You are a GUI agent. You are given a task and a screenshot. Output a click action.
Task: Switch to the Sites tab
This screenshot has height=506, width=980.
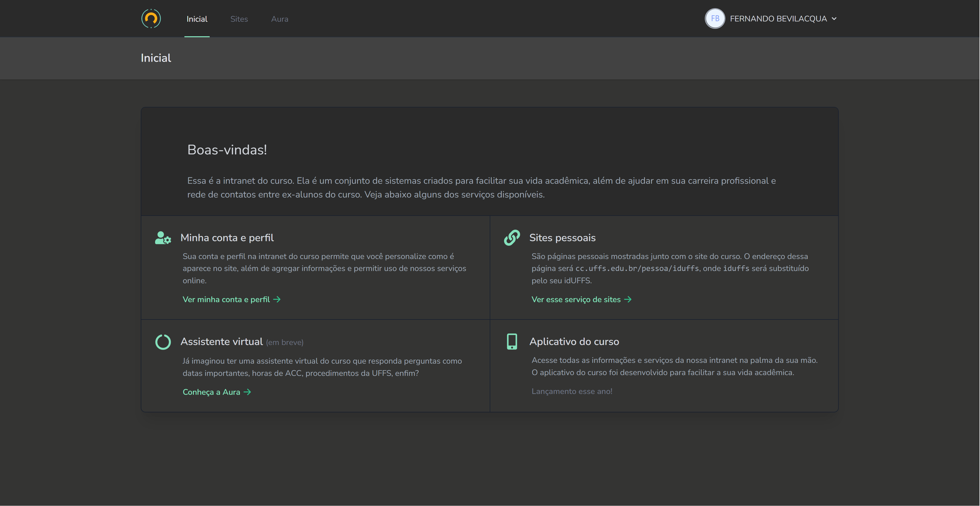239,19
